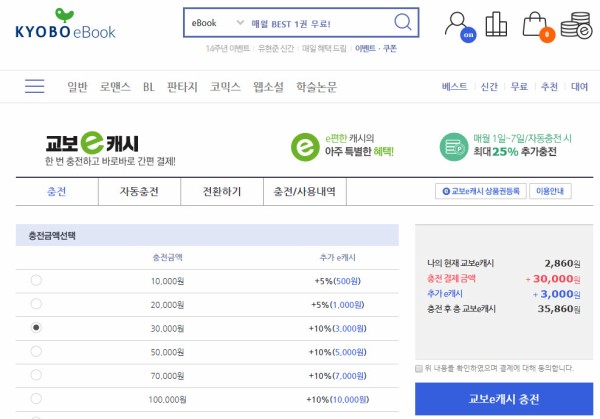Click the 2,860원 current balance value
The height and width of the screenshot is (419, 600).
562,263
